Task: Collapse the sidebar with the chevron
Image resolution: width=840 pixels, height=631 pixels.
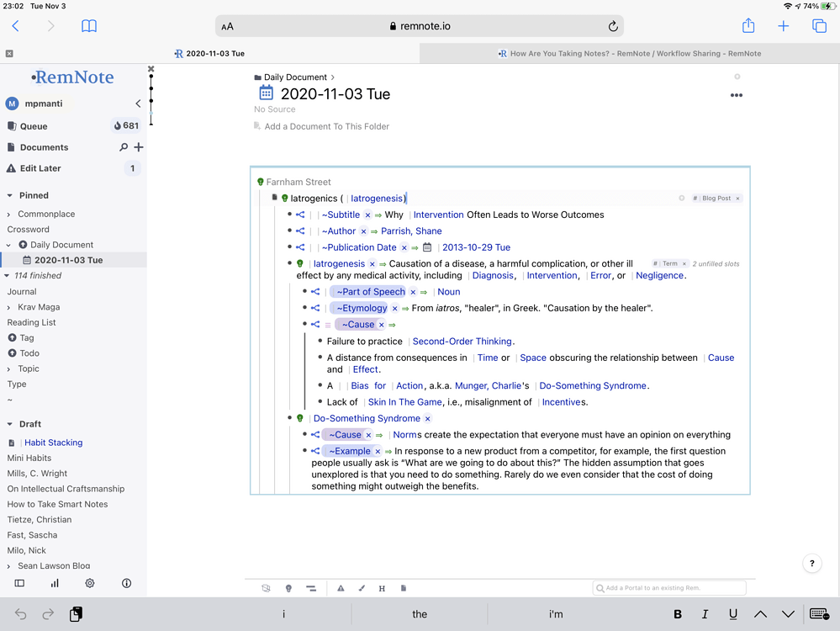Action: [138, 103]
